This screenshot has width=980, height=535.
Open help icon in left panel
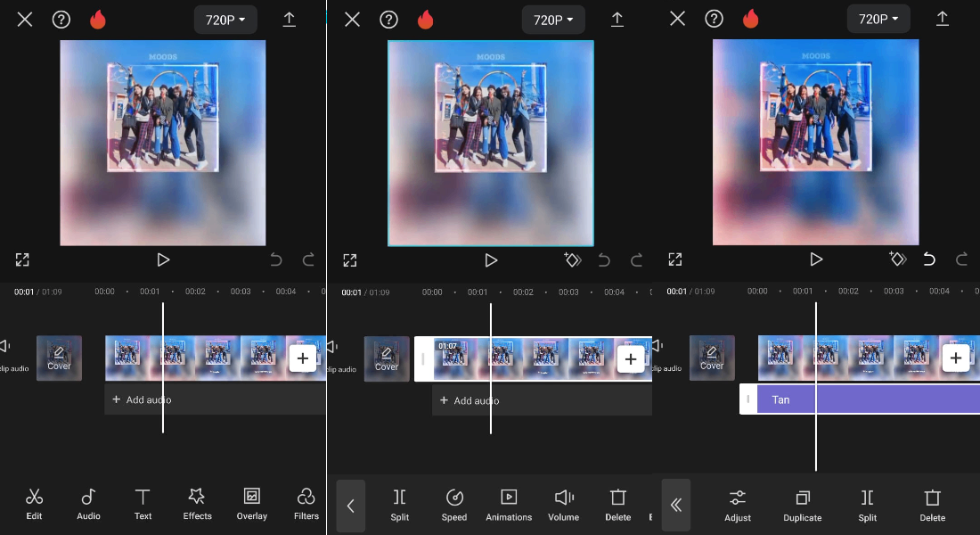[x=61, y=20]
